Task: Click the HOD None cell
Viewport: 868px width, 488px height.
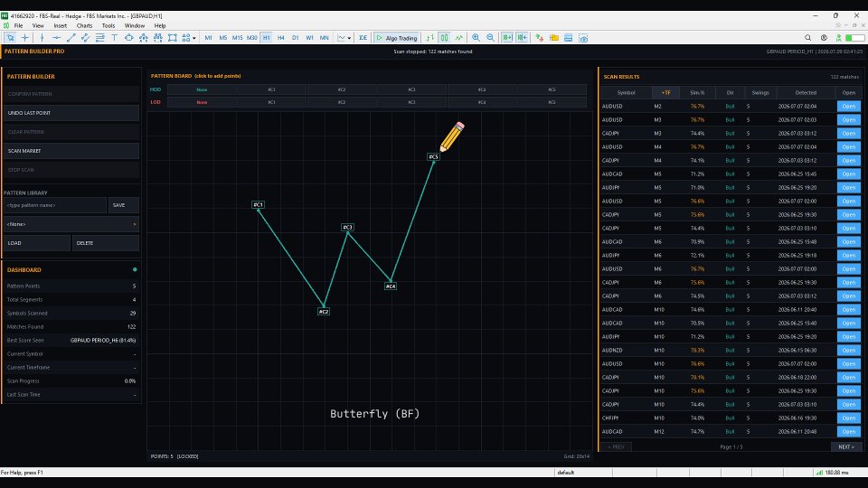Action: click(202, 89)
